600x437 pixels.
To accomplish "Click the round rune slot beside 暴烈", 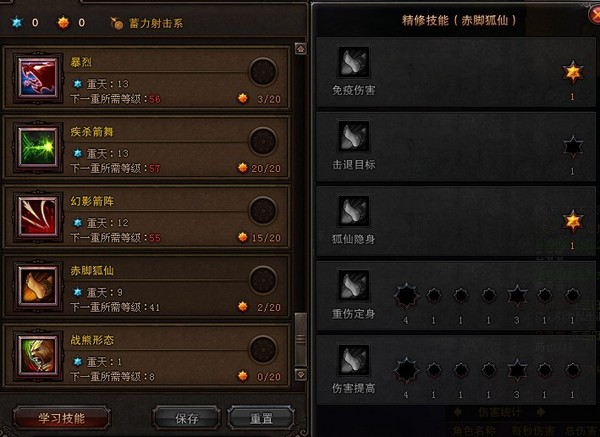I will (263, 72).
